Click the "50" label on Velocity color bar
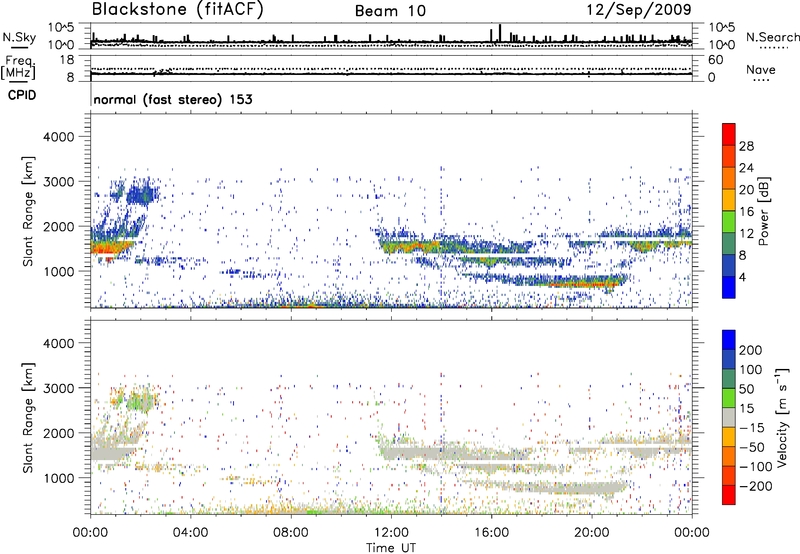 pos(746,389)
